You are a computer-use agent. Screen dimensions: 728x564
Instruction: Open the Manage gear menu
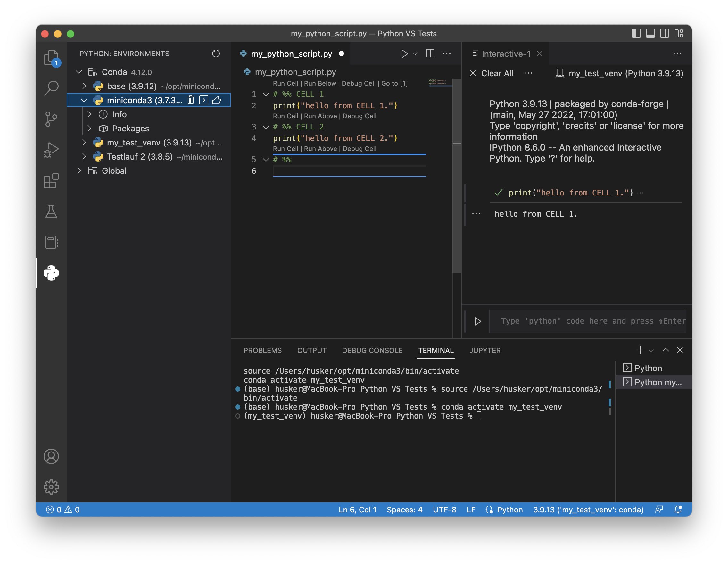click(x=51, y=487)
